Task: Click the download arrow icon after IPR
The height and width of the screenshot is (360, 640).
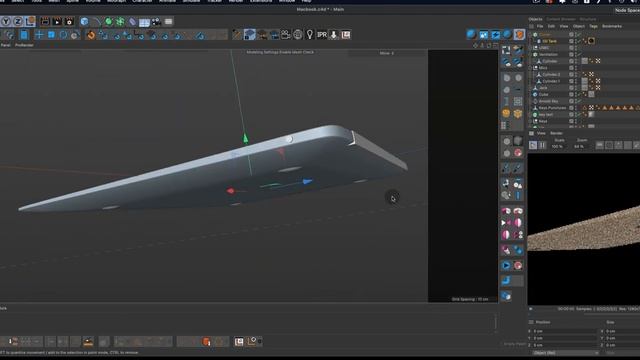Action: point(333,35)
